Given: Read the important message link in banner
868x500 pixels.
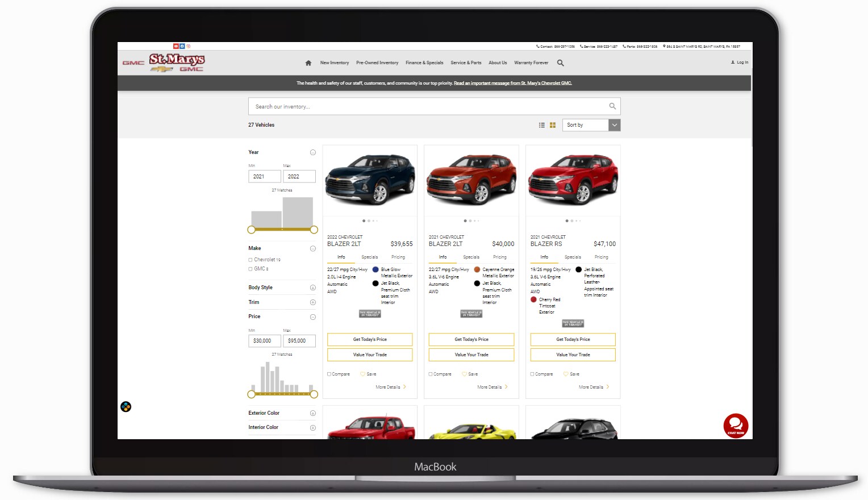Looking at the screenshot, I should (513, 83).
